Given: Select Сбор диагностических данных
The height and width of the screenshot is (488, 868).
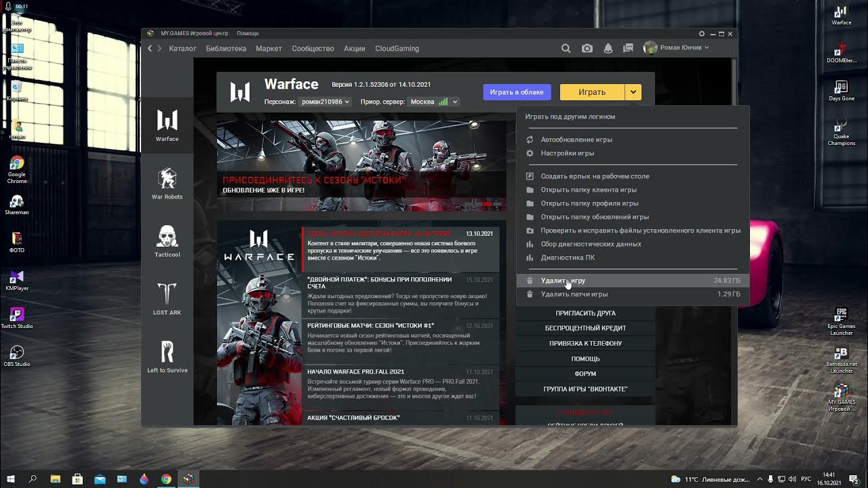Looking at the screenshot, I should click(x=632, y=244).
